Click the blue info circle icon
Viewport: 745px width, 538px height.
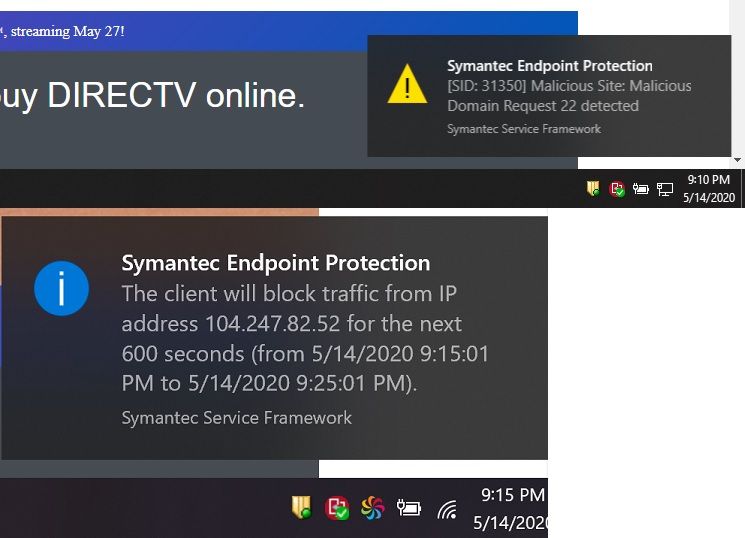(x=62, y=288)
